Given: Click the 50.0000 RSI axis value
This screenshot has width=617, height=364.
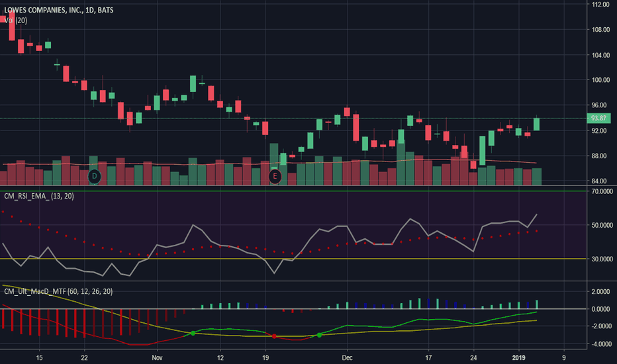Looking at the screenshot, I should (x=602, y=226).
